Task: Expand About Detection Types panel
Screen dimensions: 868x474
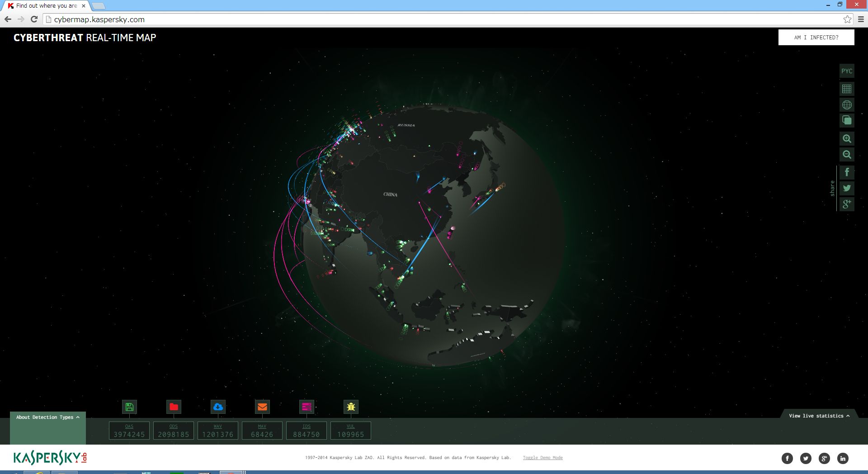Action: (48, 417)
